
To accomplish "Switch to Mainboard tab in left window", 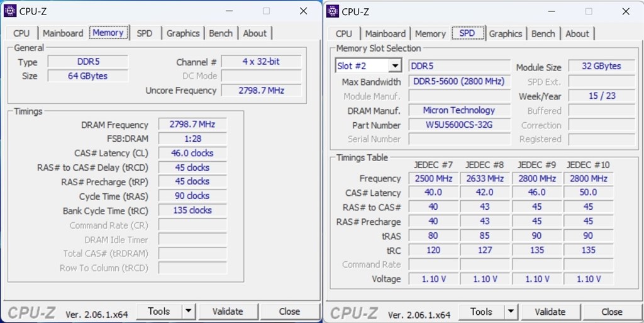I will [63, 33].
